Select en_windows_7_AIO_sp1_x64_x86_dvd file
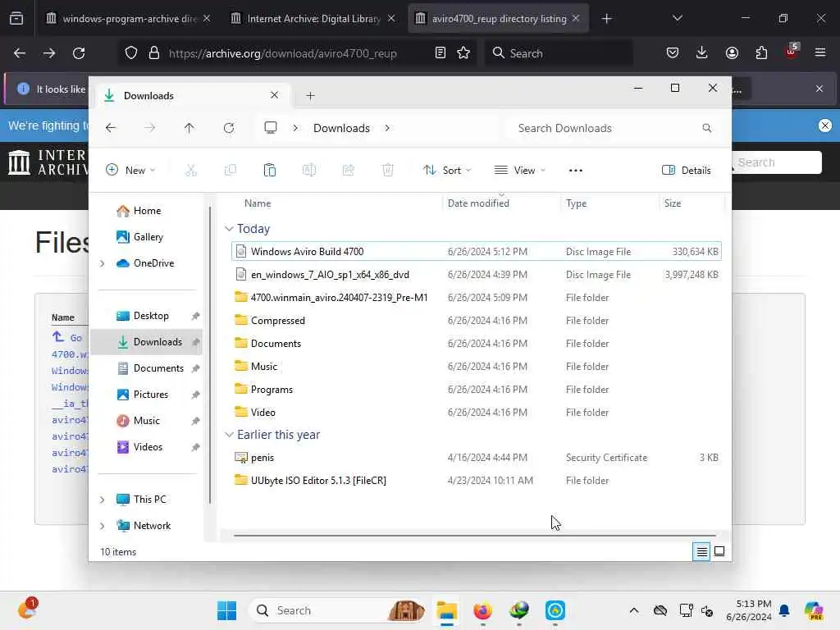This screenshot has height=630, width=840. [x=477, y=274]
